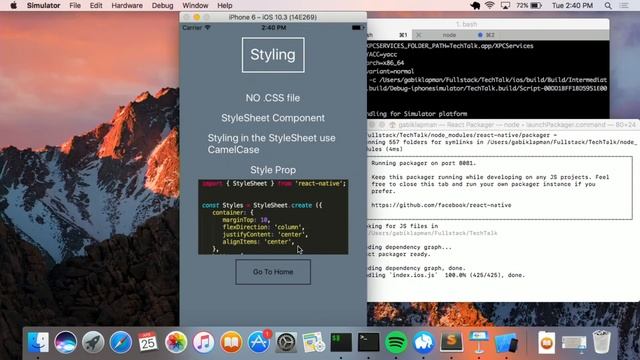Open Photos app in Dock
This screenshot has width=640, height=360.
pos(176,342)
